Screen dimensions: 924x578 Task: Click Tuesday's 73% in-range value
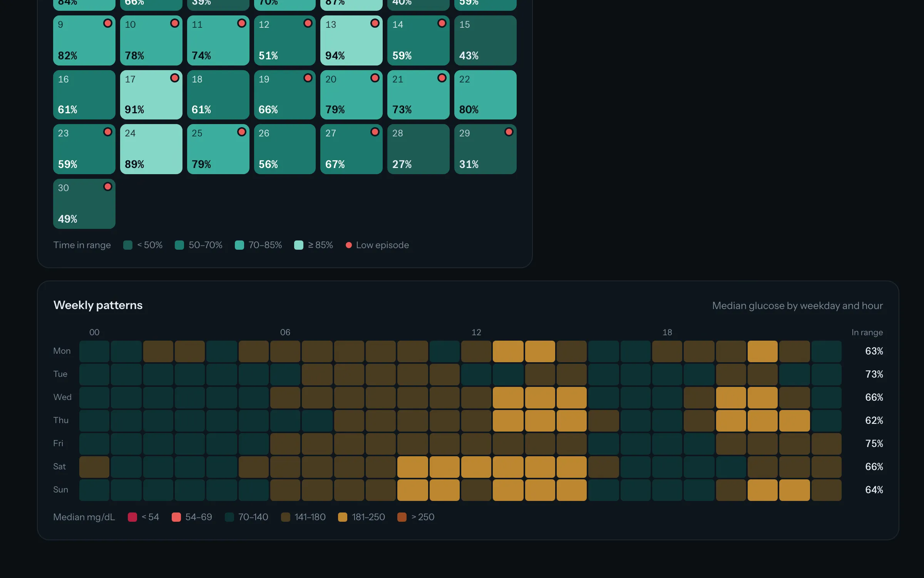[874, 374]
